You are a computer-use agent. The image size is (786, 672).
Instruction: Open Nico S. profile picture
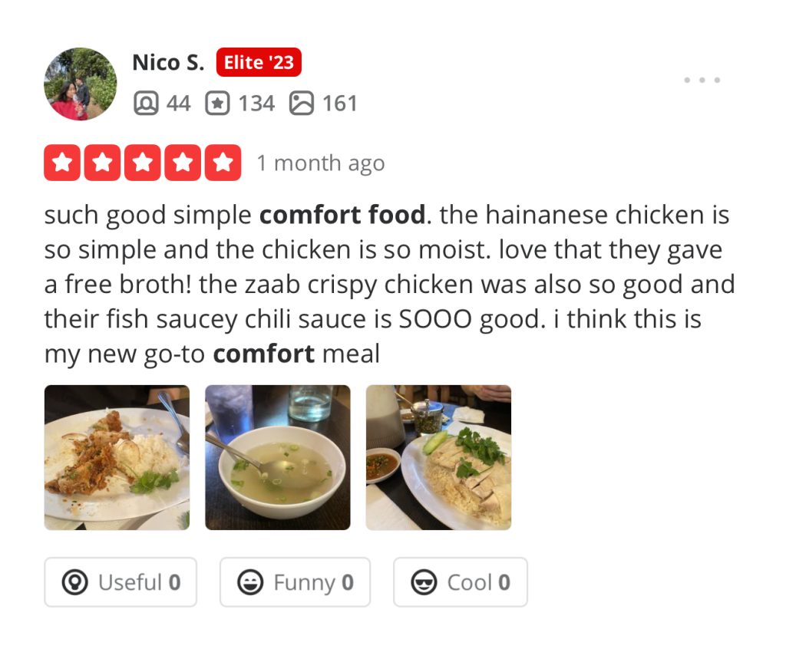(x=80, y=84)
